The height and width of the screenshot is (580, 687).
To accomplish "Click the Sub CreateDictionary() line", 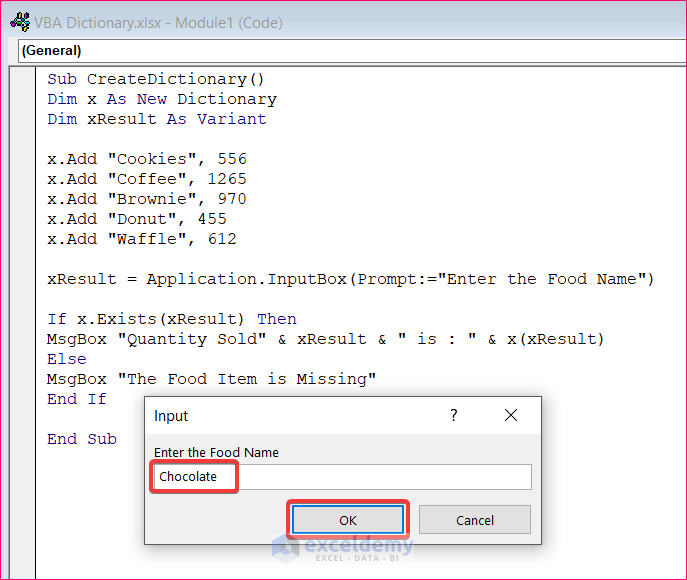I will pos(156,79).
